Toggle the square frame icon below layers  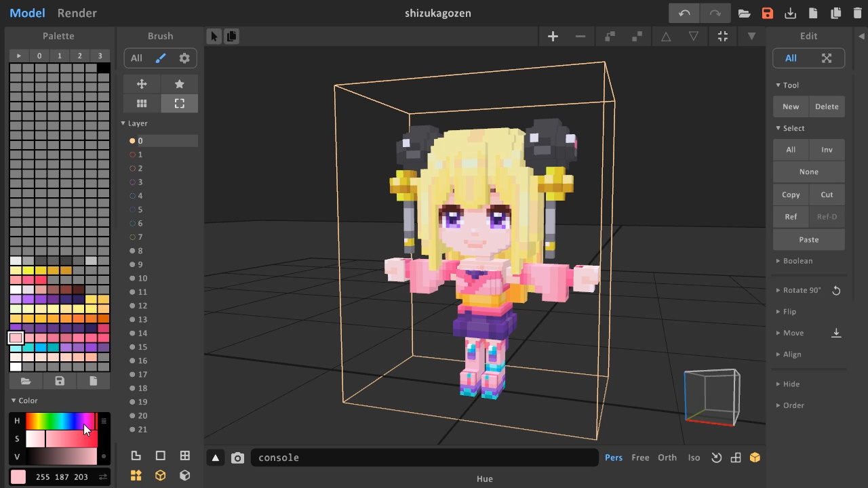click(x=161, y=456)
